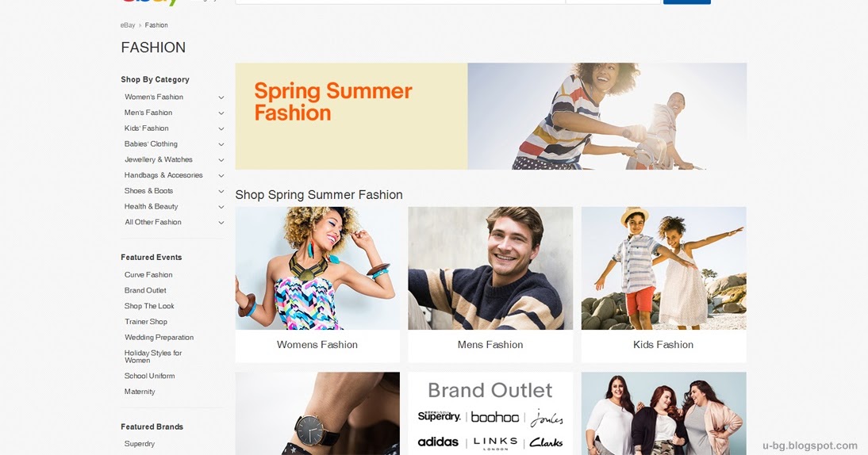The width and height of the screenshot is (868, 455).
Task: Select Curve Fashion featured event
Action: tap(148, 274)
